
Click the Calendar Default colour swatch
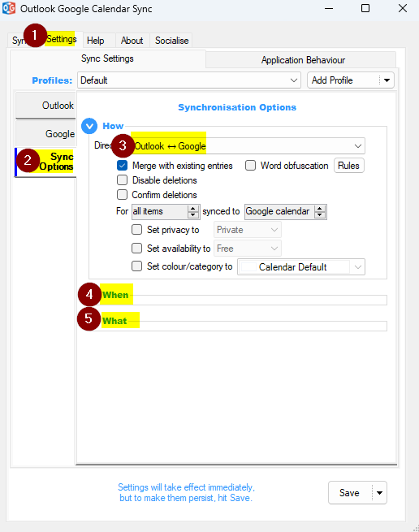click(248, 267)
